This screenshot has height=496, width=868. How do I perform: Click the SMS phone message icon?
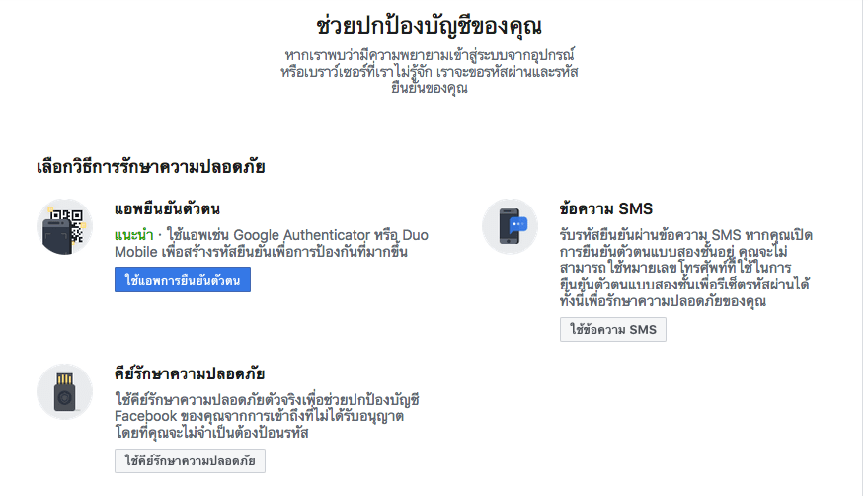[x=510, y=226]
